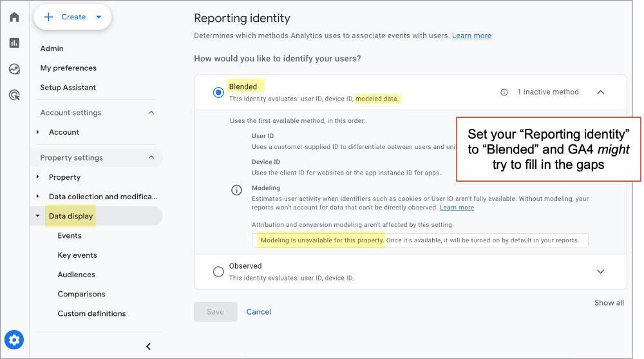This screenshot has height=359, width=644.
Task: Open Audiences page
Action: pyautogui.click(x=76, y=275)
